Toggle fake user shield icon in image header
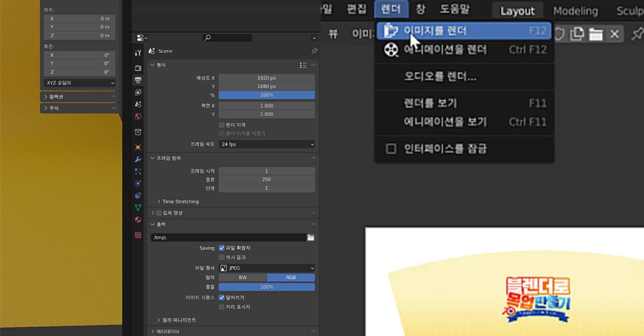Screen dimensions: 644x336 pos(559,34)
